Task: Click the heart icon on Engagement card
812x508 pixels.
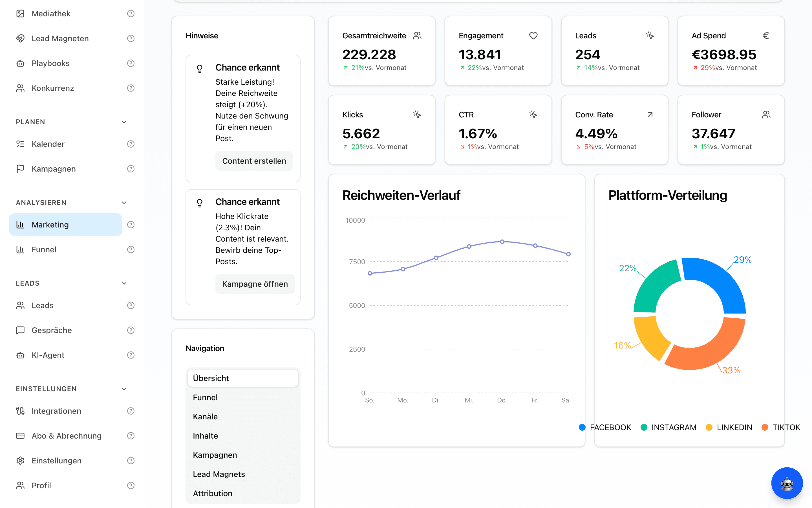Action: 533,36
